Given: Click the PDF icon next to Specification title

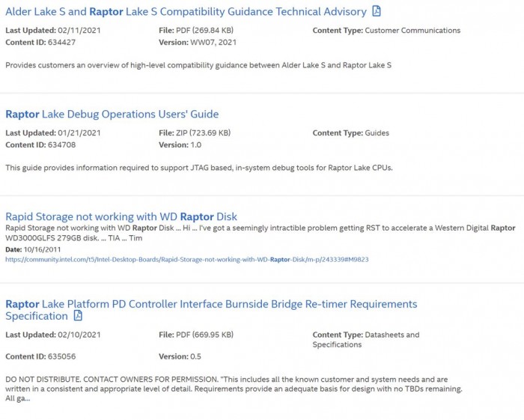Looking at the screenshot, I should click(77, 316).
